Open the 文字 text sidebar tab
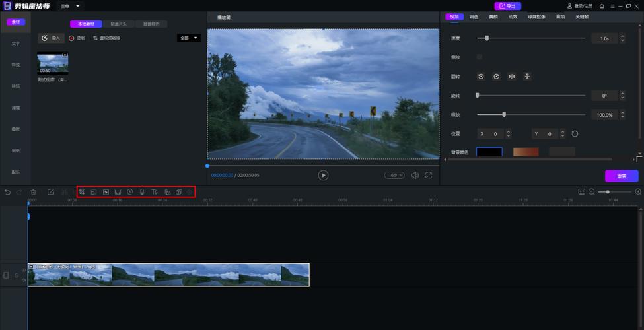The width and height of the screenshot is (644, 330). coord(16,44)
